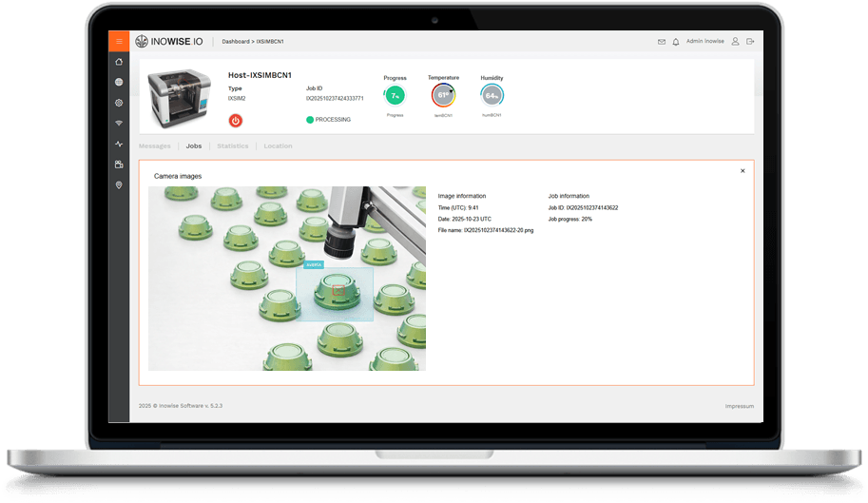Click the Temperature gauge dial
The image size is (868, 503).
[443, 95]
